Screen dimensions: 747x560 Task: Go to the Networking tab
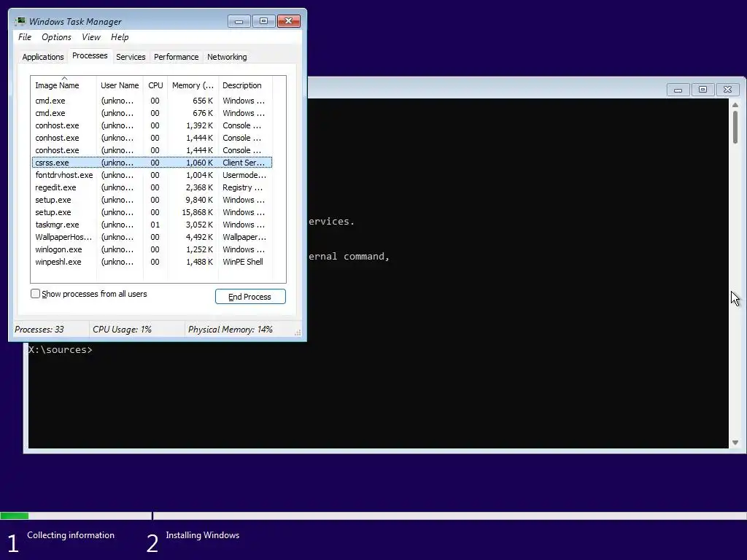coord(227,57)
